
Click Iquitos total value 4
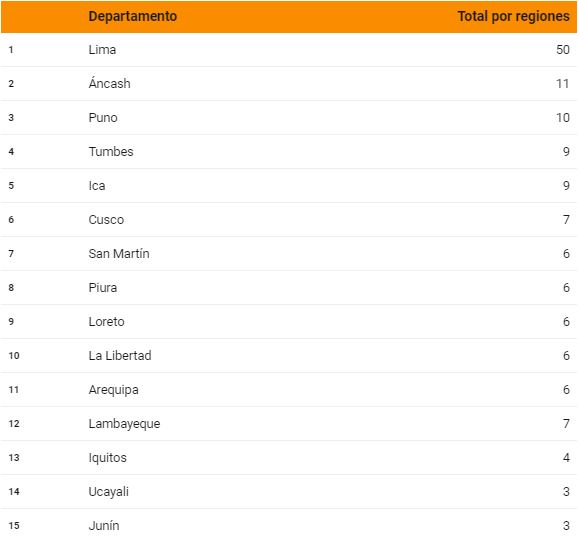(x=566, y=457)
